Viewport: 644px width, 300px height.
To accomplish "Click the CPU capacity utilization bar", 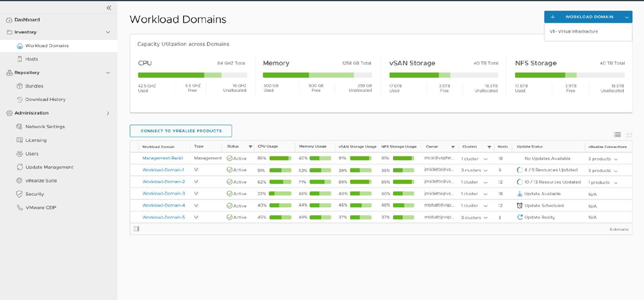I will coord(192,75).
